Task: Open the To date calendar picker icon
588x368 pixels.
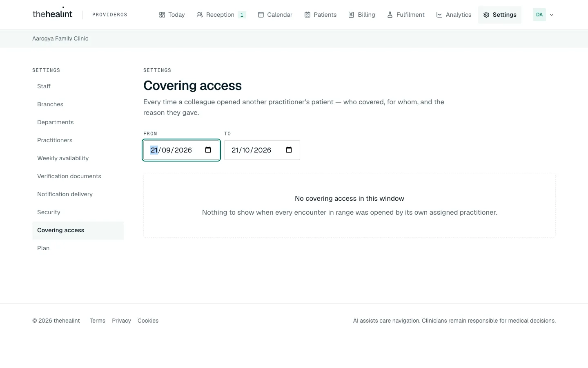Action: click(x=289, y=150)
